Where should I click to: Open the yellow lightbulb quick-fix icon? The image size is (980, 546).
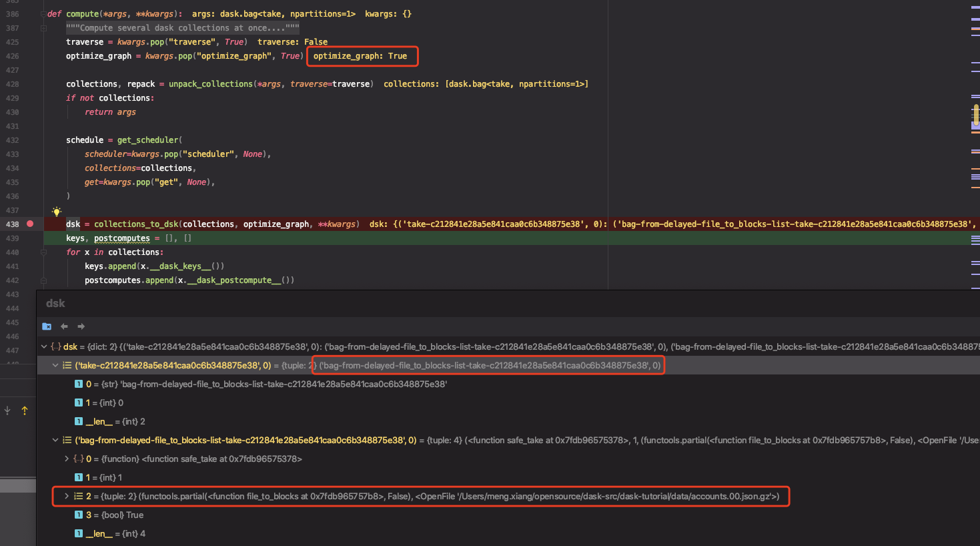coord(57,212)
